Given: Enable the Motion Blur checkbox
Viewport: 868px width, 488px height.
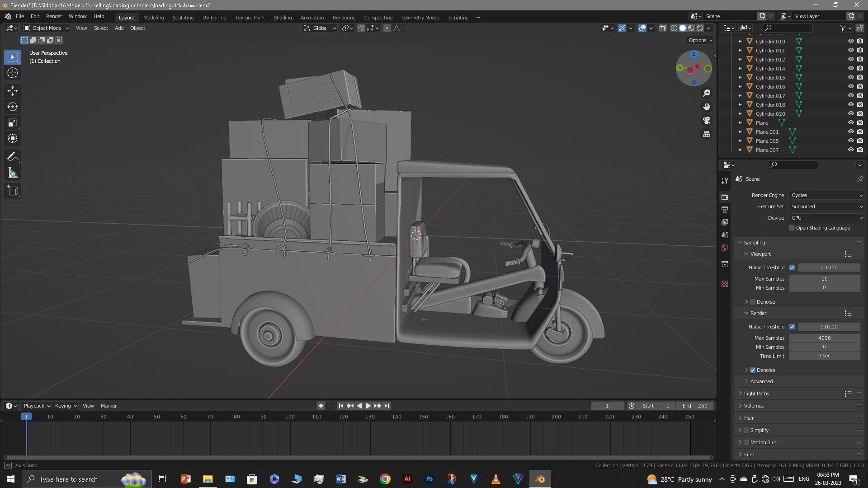Looking at the screenshot, I should [x=746, y=442].
